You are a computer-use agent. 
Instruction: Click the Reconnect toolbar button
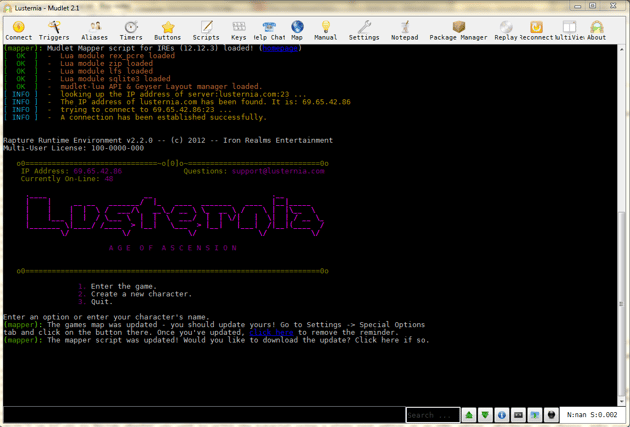(536, 30)
